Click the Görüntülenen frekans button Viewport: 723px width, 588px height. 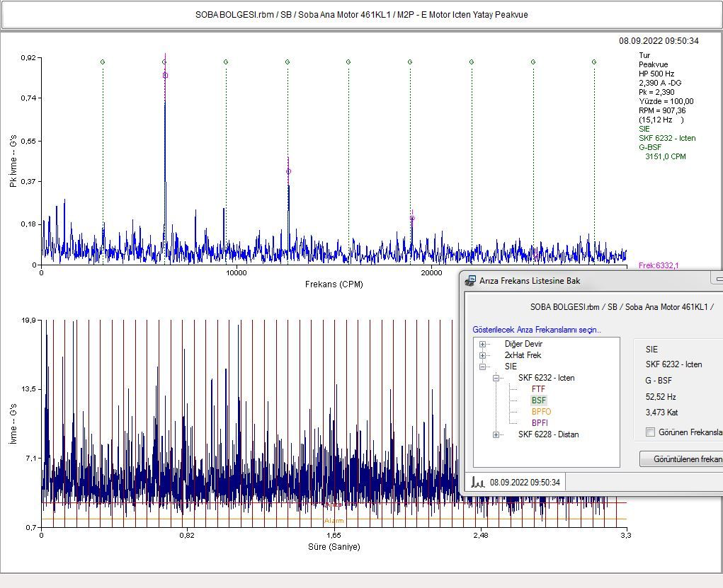click(x=681, y=459)
